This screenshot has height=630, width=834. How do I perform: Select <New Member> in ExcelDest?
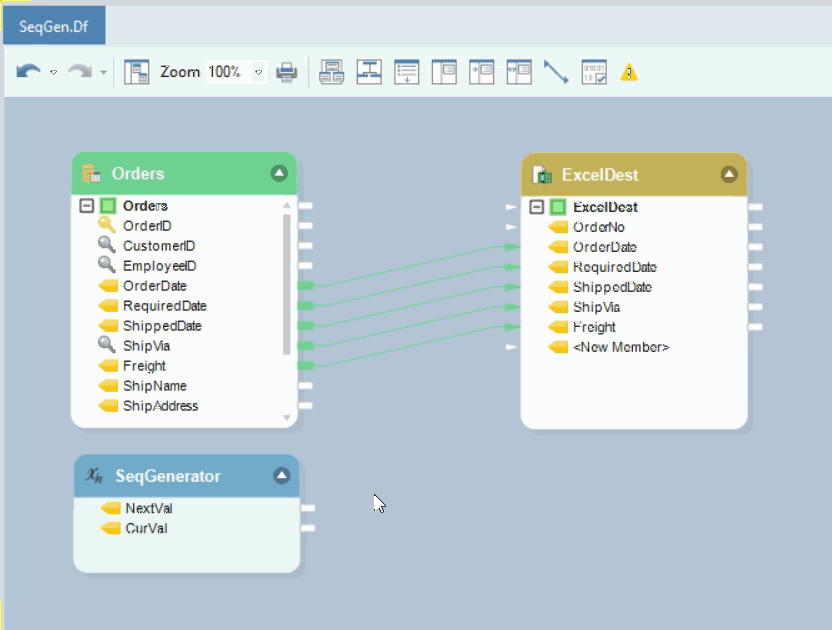(x=620, y=347)
